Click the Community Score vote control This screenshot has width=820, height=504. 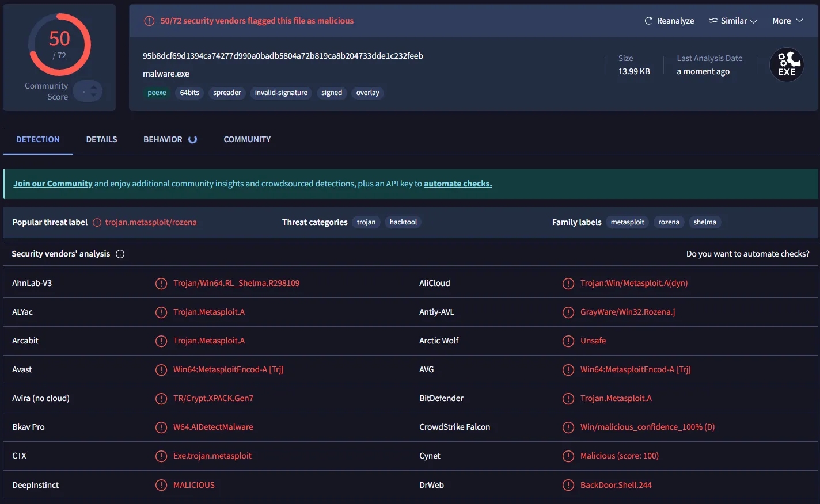pos(88,91)
